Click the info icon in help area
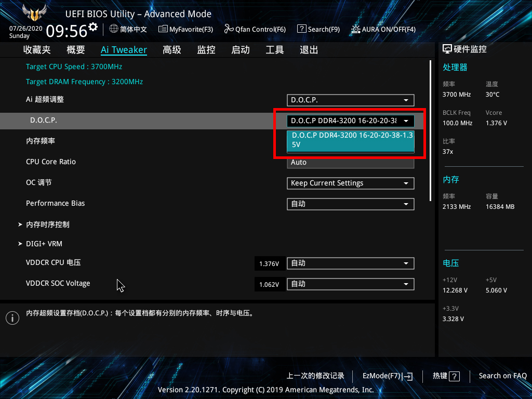Viewport: 532px width, 399px height. pos(12,318)
